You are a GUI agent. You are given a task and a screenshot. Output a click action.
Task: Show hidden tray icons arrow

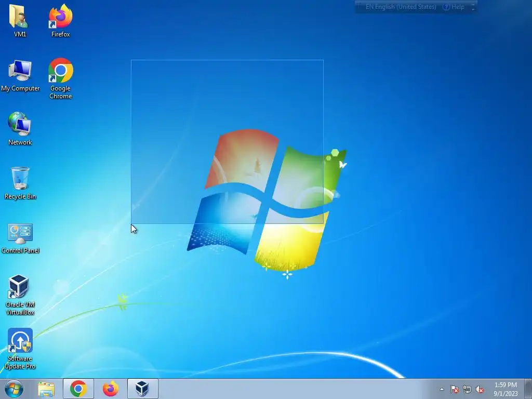point(442,389)
